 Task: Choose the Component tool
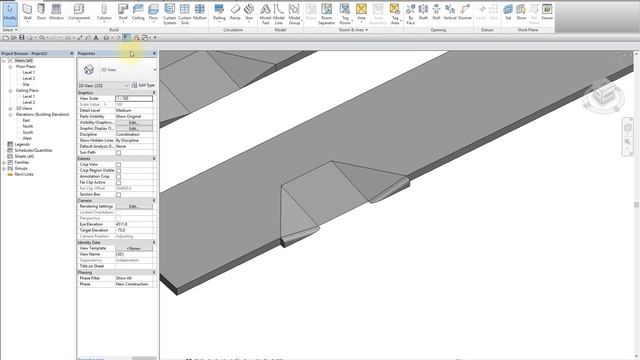click(79, 12)
